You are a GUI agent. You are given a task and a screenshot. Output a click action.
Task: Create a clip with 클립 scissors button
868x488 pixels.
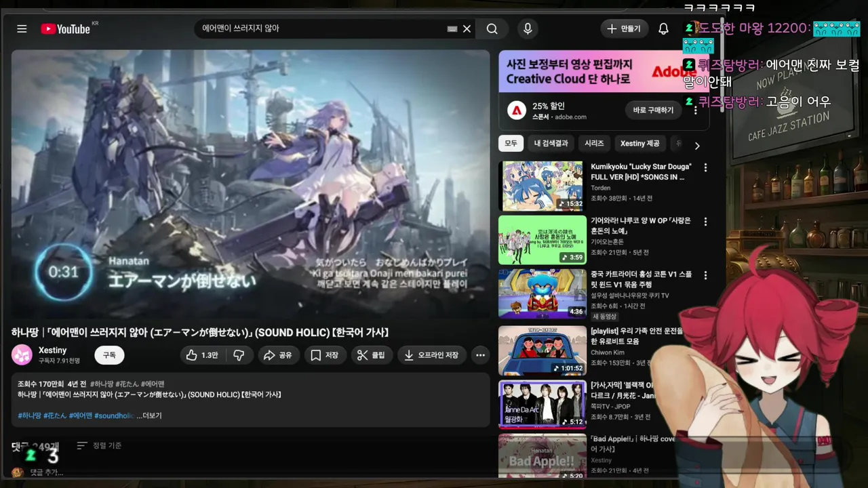coord(372,355)
